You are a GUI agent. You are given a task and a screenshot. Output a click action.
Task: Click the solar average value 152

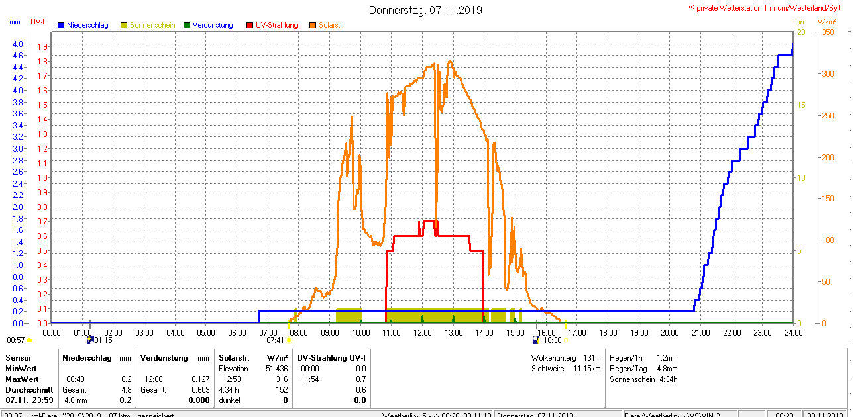(282, 390)
